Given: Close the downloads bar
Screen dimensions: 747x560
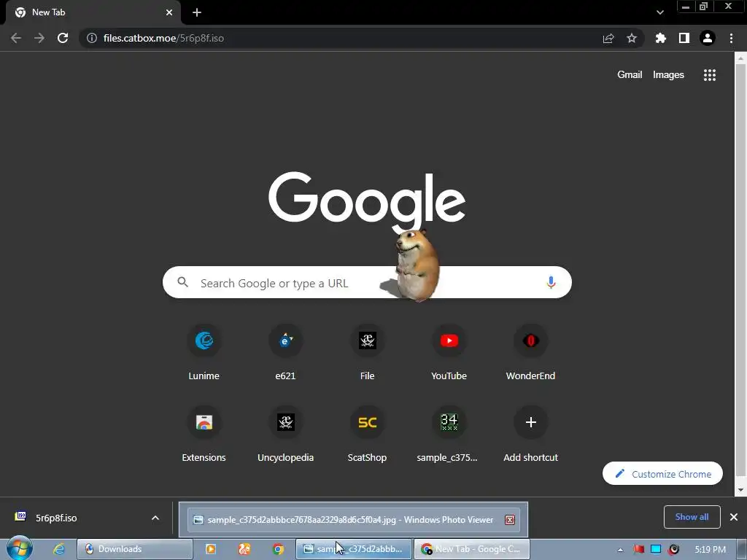Looking at the screenshot, I should (734, 517).
